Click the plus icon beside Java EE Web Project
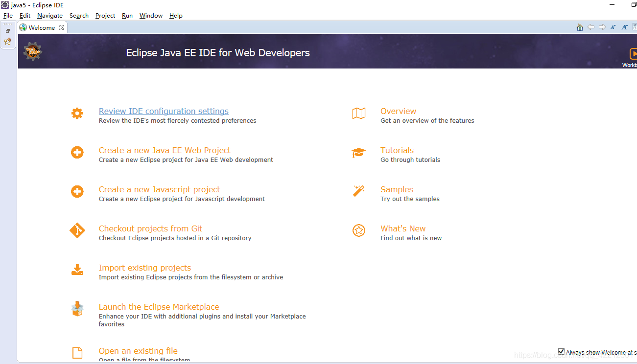This screenshot has width=637, height=364. click(77, 153)
